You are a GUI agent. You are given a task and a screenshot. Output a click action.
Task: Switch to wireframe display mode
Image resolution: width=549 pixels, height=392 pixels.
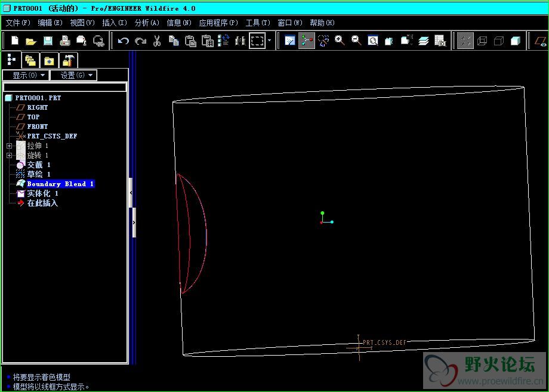(x=465, y=41)
